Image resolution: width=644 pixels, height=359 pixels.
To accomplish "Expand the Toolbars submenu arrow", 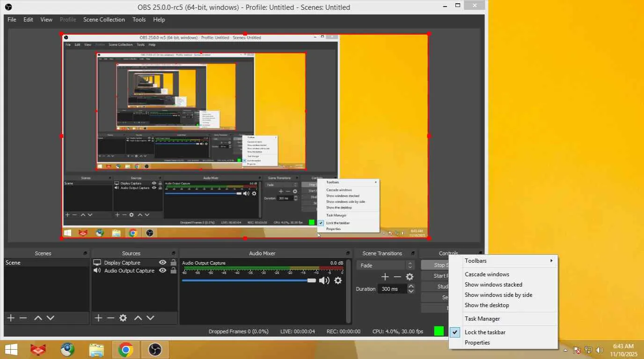I will coord(551,261).
